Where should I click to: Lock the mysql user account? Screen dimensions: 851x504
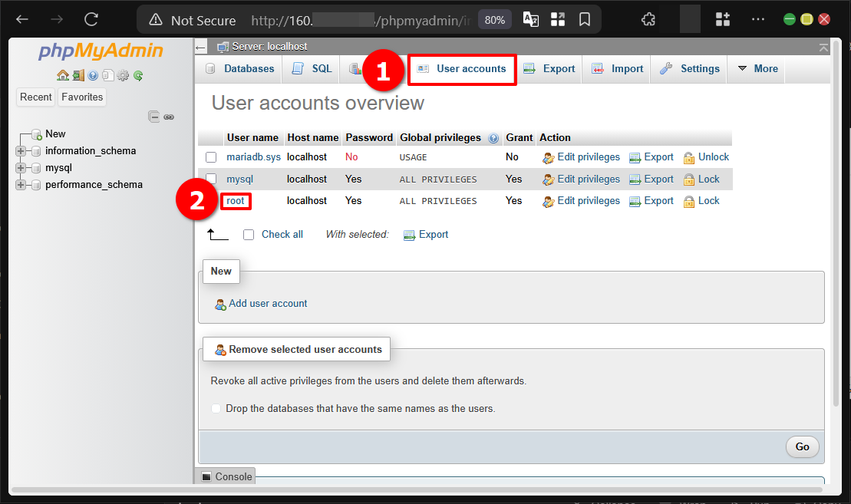[708, 179]
